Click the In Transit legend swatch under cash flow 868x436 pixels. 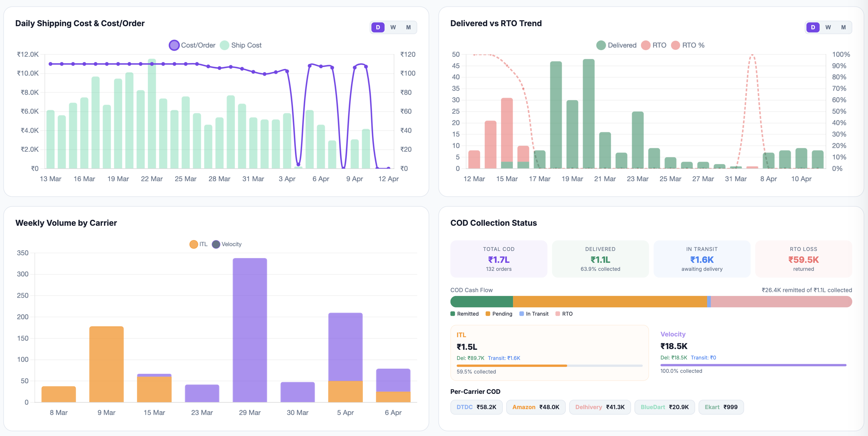(x=522, y=314)
